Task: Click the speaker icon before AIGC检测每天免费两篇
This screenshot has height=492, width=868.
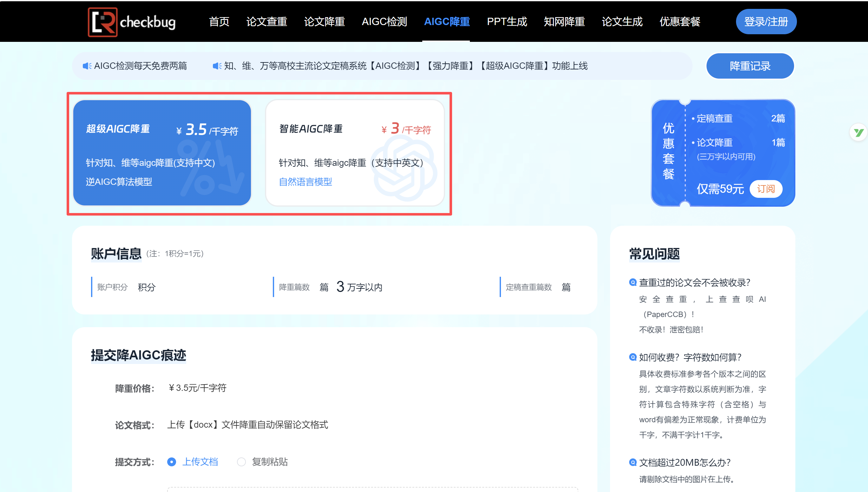Action: click(87, 66)
